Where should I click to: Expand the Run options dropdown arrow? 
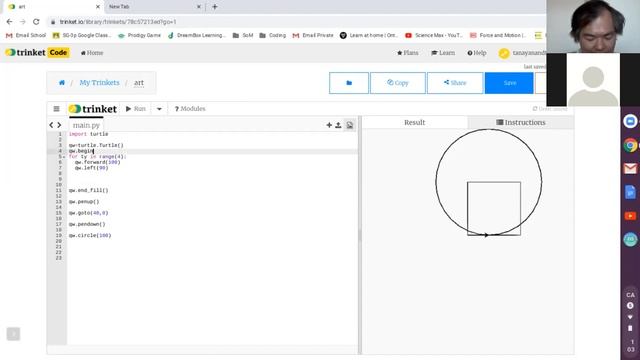click(x=159, y=109)
